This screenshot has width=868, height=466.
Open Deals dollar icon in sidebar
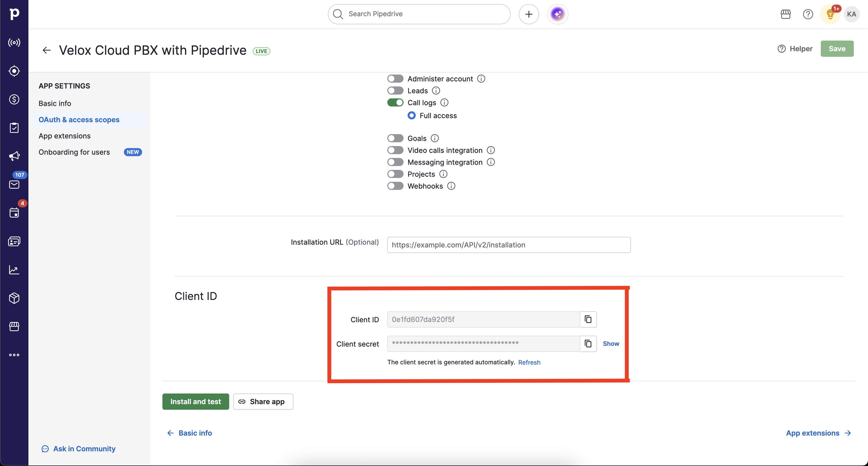[14, 99]
